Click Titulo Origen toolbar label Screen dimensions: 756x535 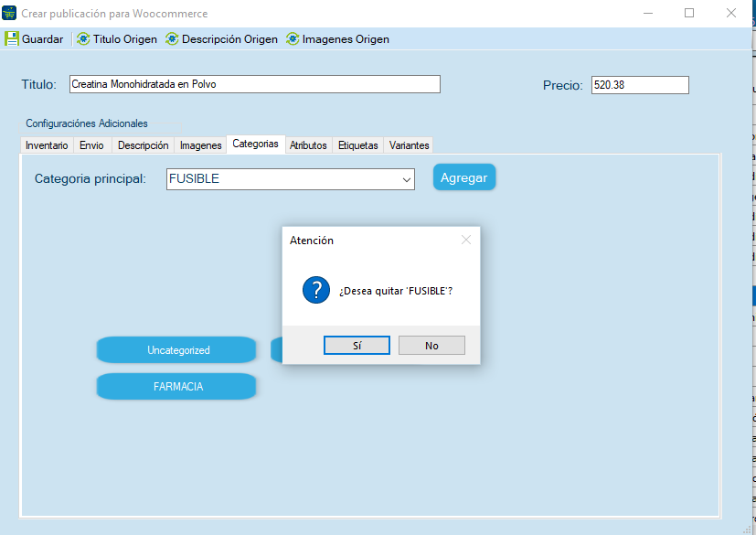[125, 39]
